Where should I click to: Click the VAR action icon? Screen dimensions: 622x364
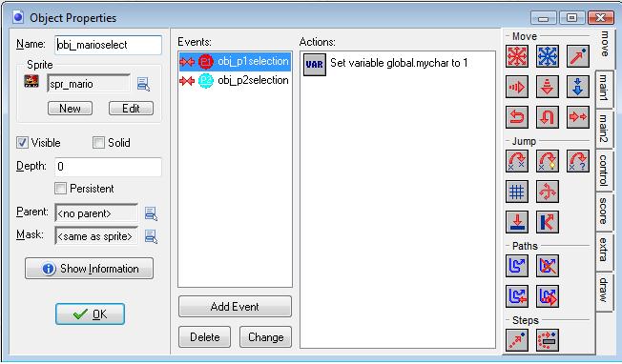315,64
